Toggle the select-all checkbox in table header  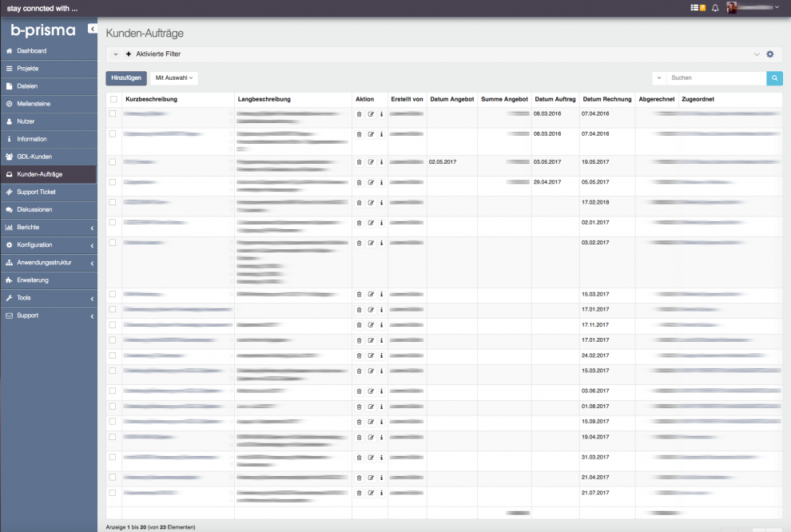[113, 99]
